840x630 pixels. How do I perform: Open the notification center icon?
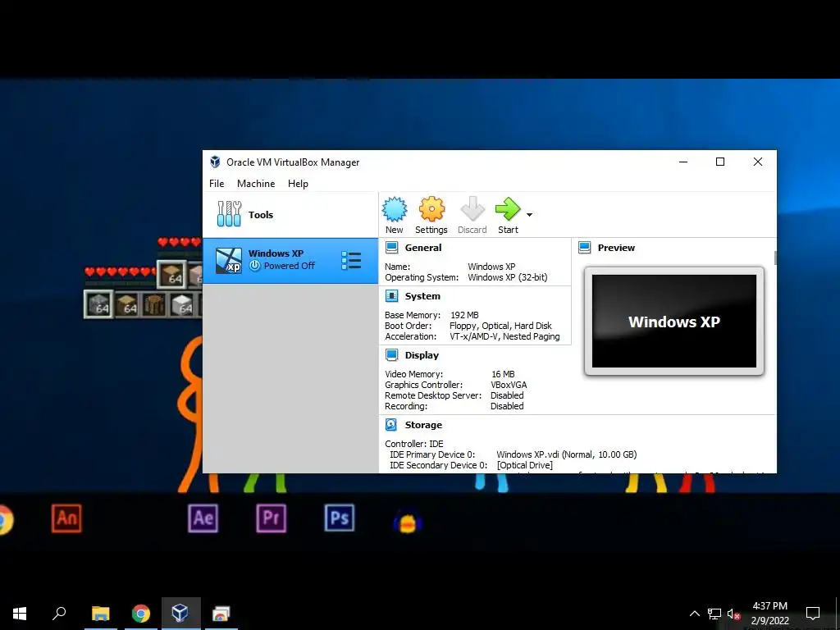813,613
